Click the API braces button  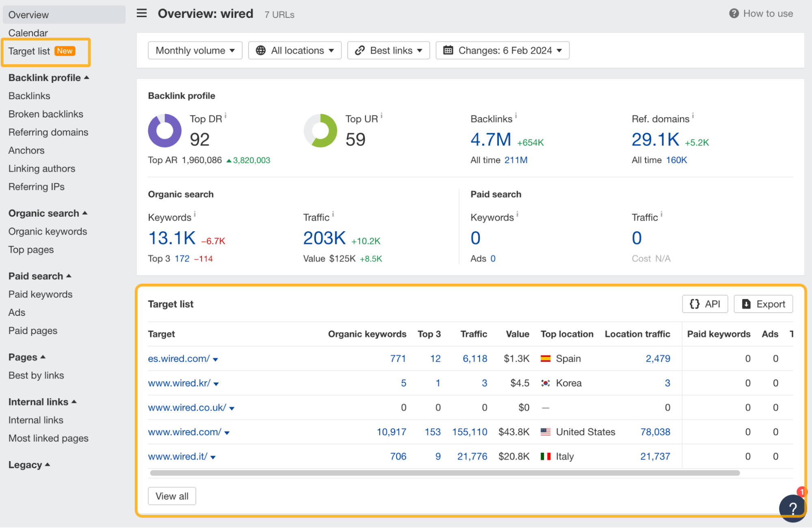coord(705,304)
